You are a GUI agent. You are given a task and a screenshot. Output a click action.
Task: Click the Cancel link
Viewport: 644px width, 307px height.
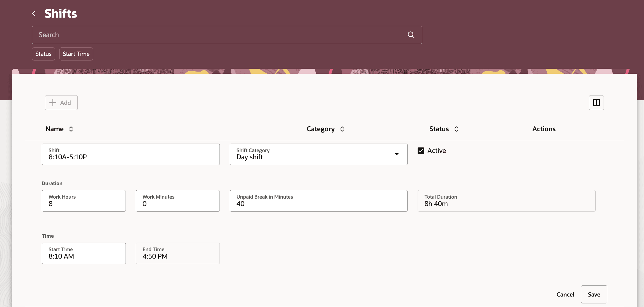(x=565, y=294)
